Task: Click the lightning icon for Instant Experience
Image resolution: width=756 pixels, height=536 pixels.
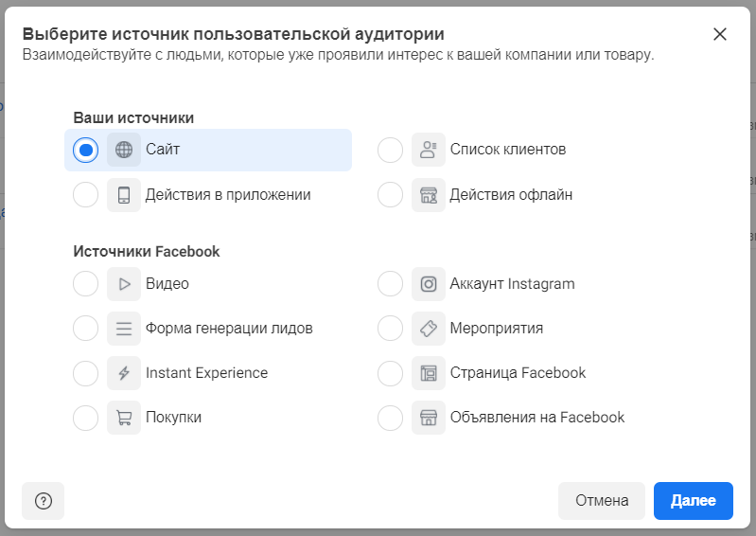Action: [x=124, y=373]
